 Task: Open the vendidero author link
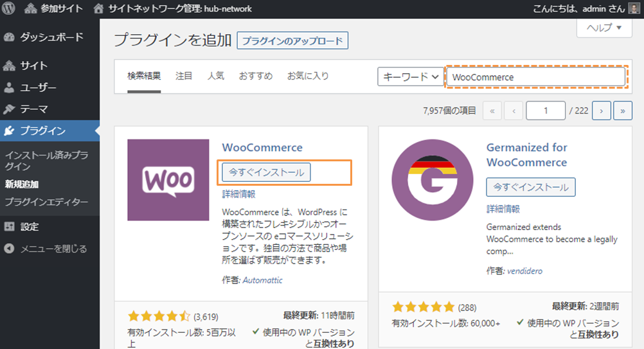click(x=525, y=271)
